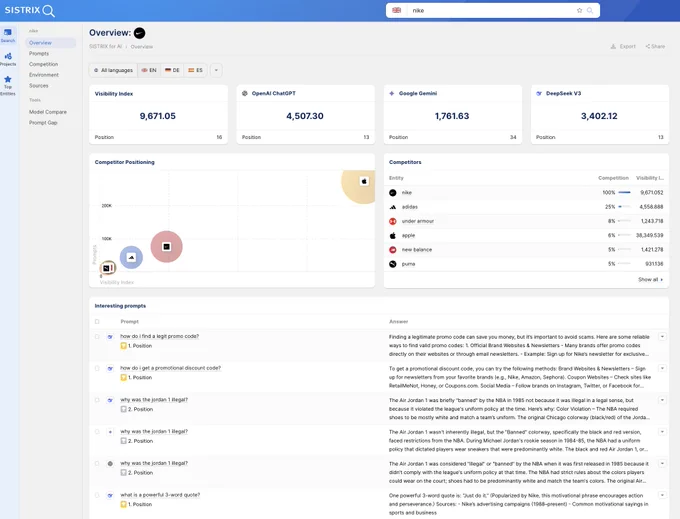Open the prompt 'what is a powerful 3-word quote?'
This screenshot has height=519, width=680.
pos(160,495)
